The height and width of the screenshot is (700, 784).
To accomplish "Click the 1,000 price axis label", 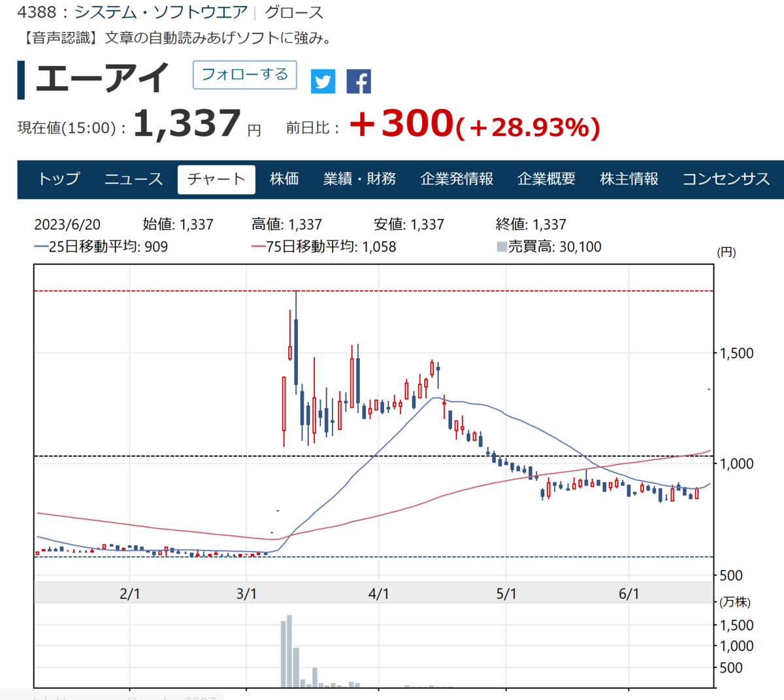I will [737, 463].
